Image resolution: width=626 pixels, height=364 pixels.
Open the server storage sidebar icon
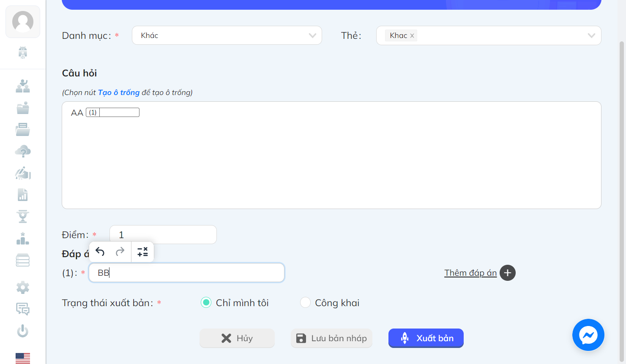coord(23,260)
